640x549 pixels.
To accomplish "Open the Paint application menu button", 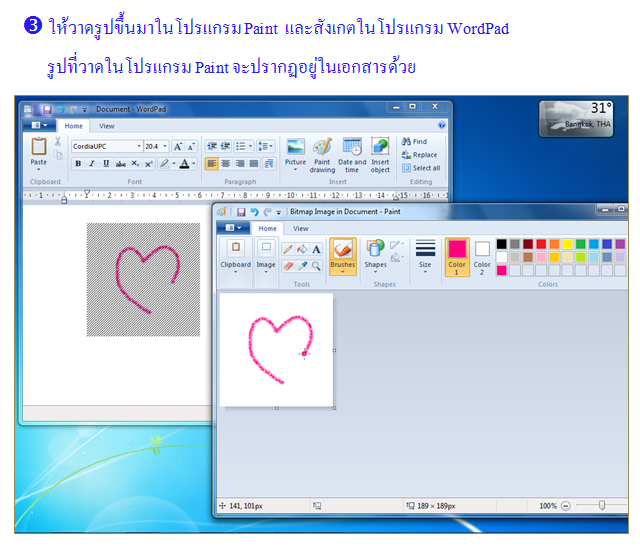I will pos(233,228).
